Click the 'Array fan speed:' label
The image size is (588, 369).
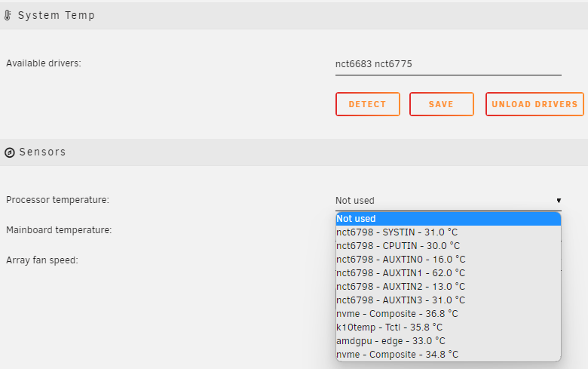(42, 260)
